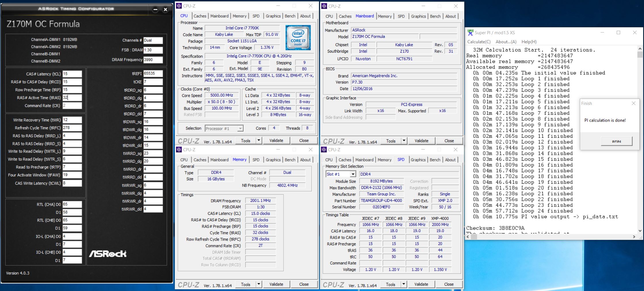Expand the Tools arrow in the Memory tab window
The width and height of the screenshot is (644, 291).
click(259, 284)
